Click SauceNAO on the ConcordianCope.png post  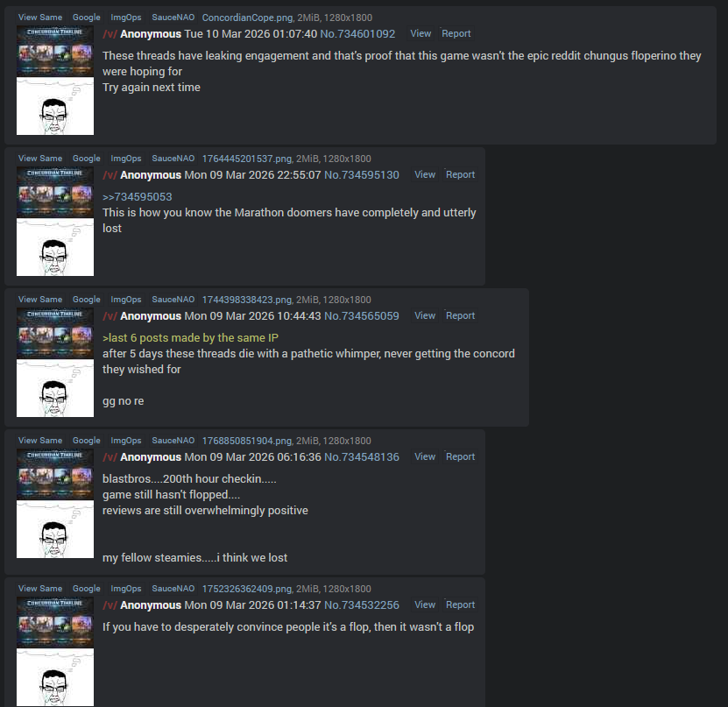(173, 18)
